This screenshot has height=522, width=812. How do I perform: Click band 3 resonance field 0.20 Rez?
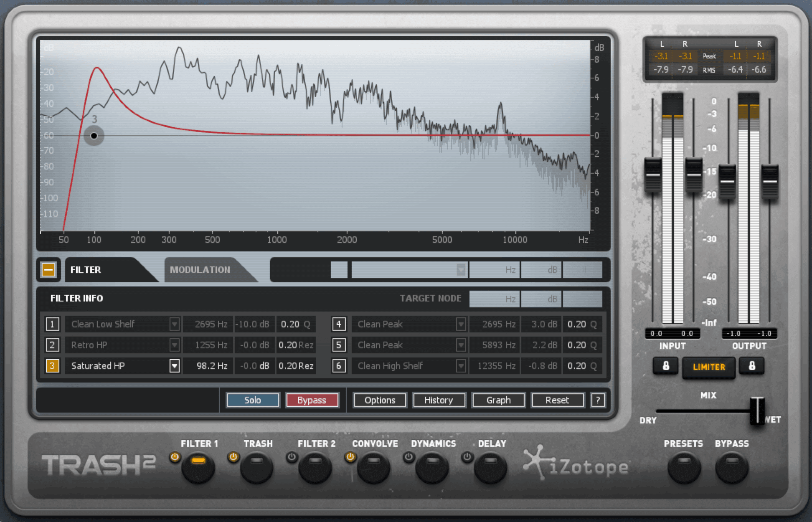coord(296,366)
